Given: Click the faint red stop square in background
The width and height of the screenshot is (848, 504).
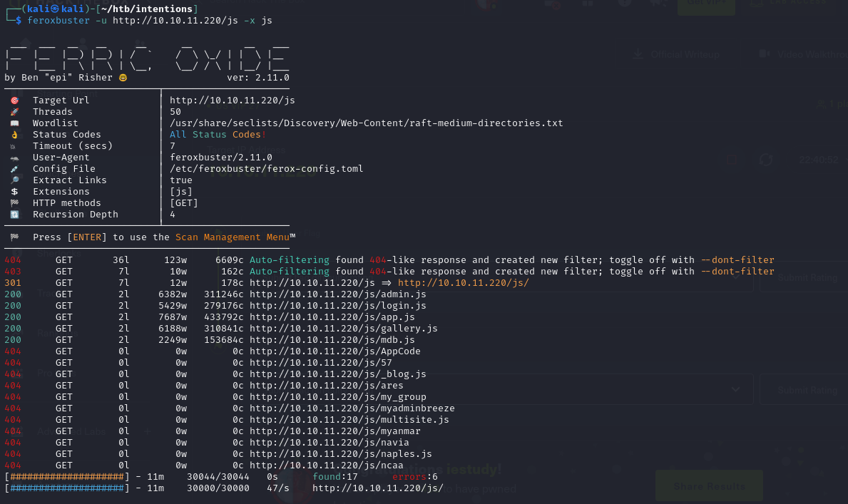Looking at the screenshot, I should coord(732,160).
